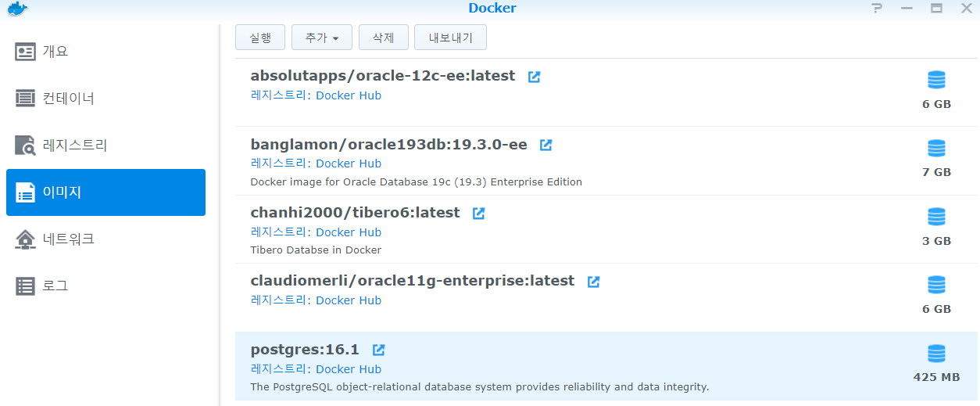Open external link icon for chanhi2000/tibero6

[x=479, y=213]
